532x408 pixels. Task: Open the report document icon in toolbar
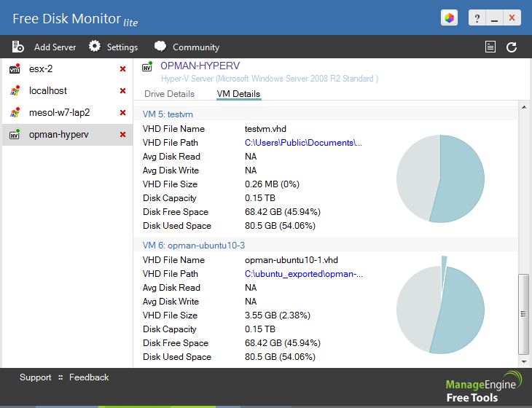point(490,47)
